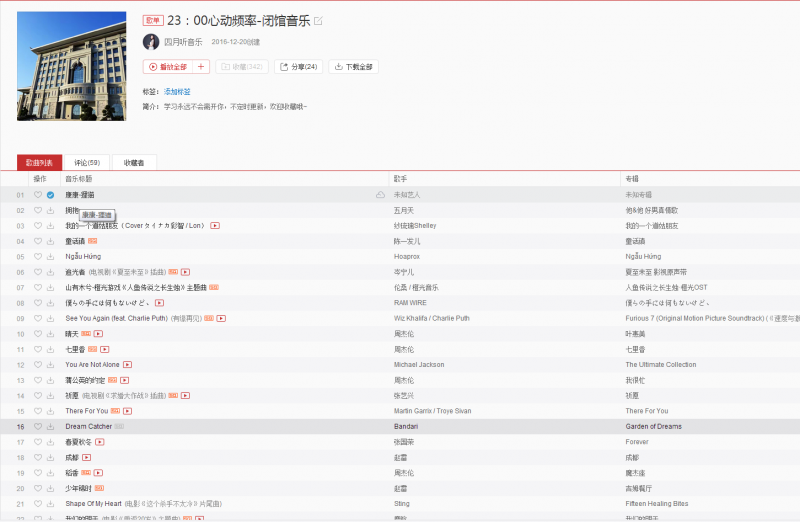Image resolution: width=800 pixels, height=522 pixels.
Task: Click the downloaded checkmark on track 01
Action: [x=50, y=194]
